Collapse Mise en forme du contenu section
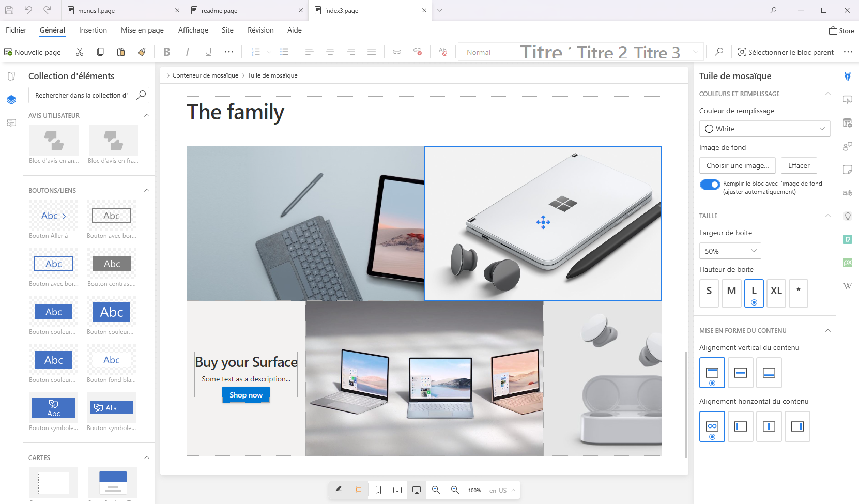859x504 pixels. pyautogui.click(x=827, y=330)
